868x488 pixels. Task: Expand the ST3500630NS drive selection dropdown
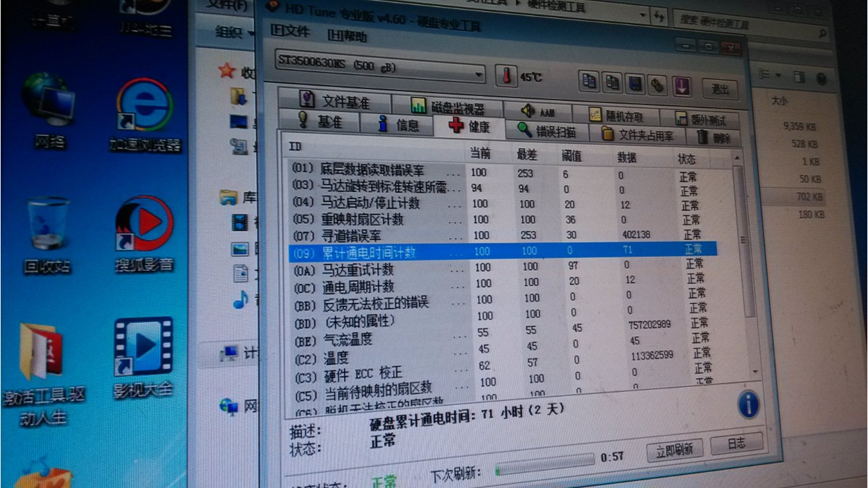(x=479, y=74)
